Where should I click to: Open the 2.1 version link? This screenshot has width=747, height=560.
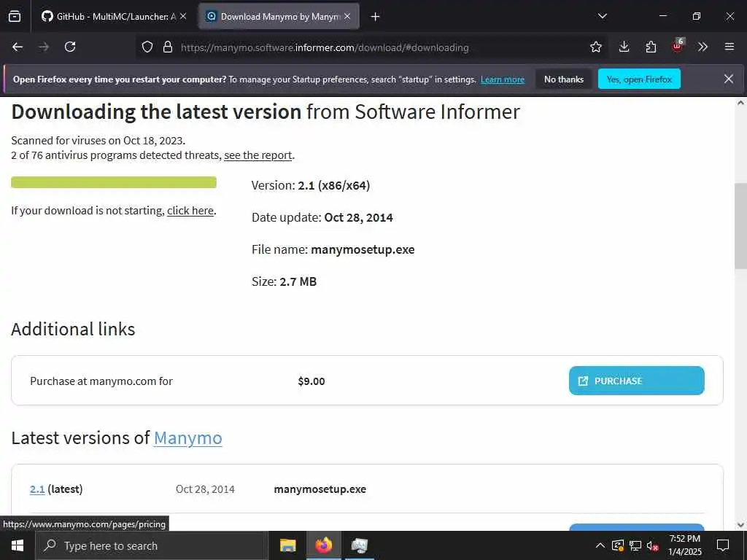[37, 489]
